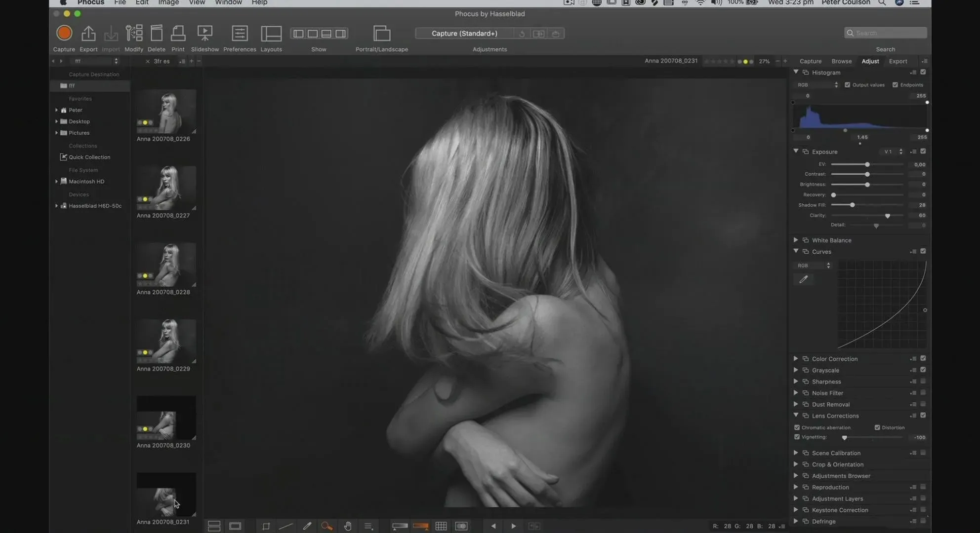Viewport: 980px width, 533px height.
Task: Click the curves eyedropper picker icon
Action: tap(804, 279)
